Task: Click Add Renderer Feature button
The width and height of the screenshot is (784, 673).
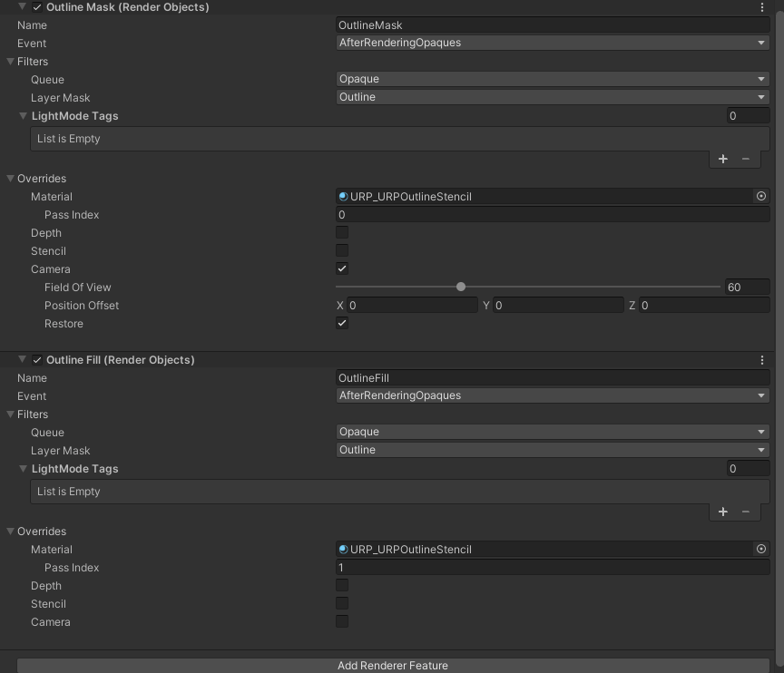Action: (x=392, y=665)
